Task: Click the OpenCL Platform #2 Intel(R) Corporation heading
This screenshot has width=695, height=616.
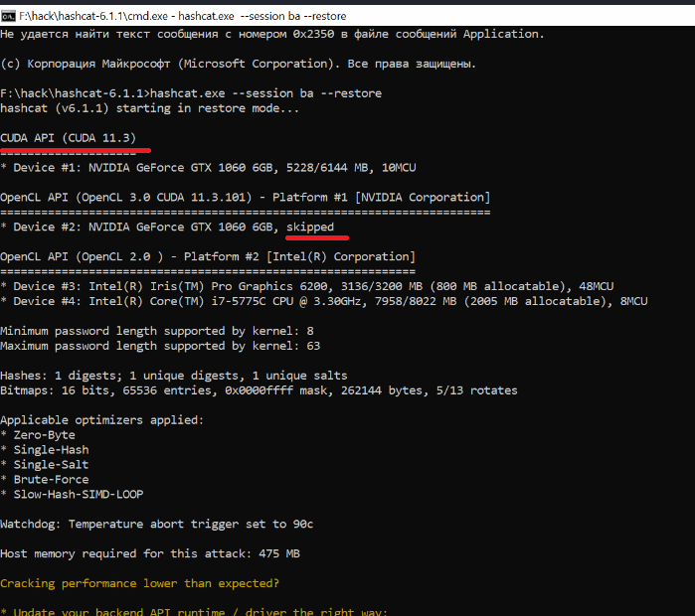Action: (x=207, y=257)
